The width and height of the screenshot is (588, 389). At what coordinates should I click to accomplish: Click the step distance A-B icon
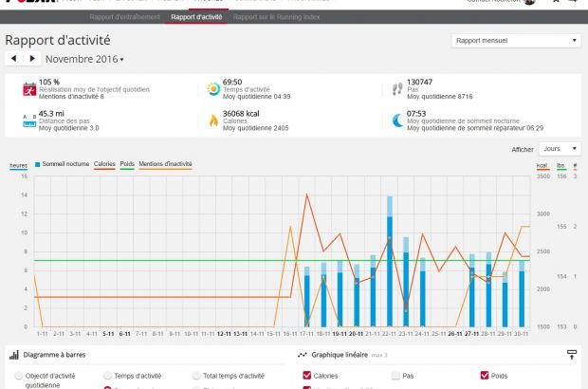pyautogui.click(x=28, y=120)
